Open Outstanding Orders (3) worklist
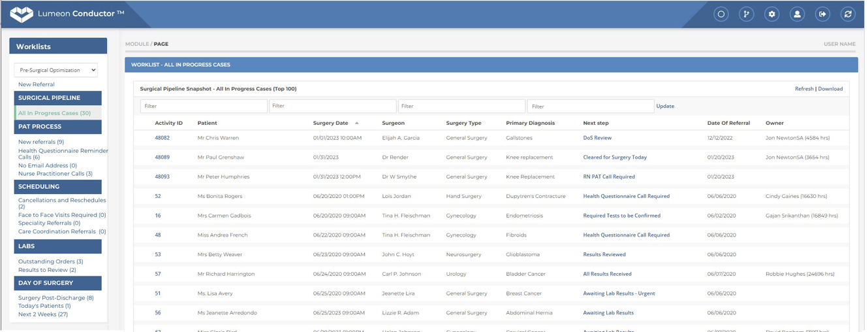The image size is (868, 332). [x=51, y=262]
